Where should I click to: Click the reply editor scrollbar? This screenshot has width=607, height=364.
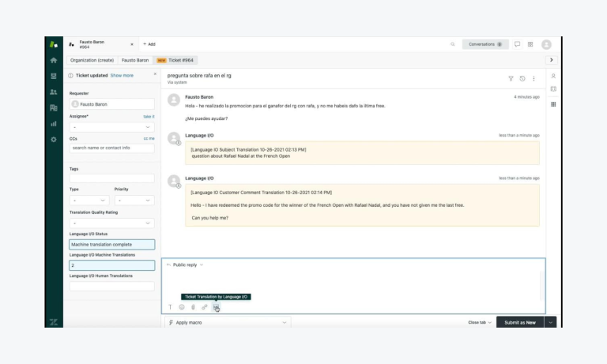click(x=541, y=286)
